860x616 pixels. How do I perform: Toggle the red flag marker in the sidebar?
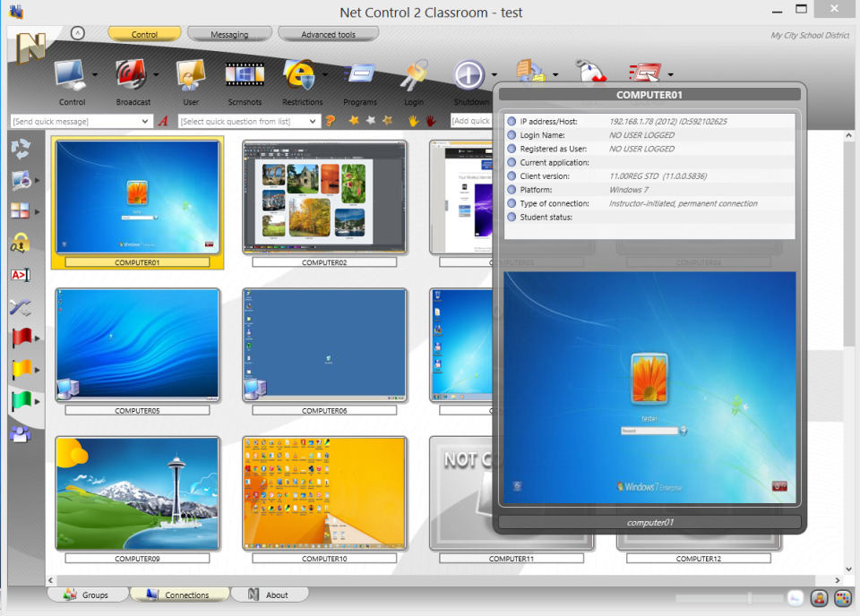(21, 338)
